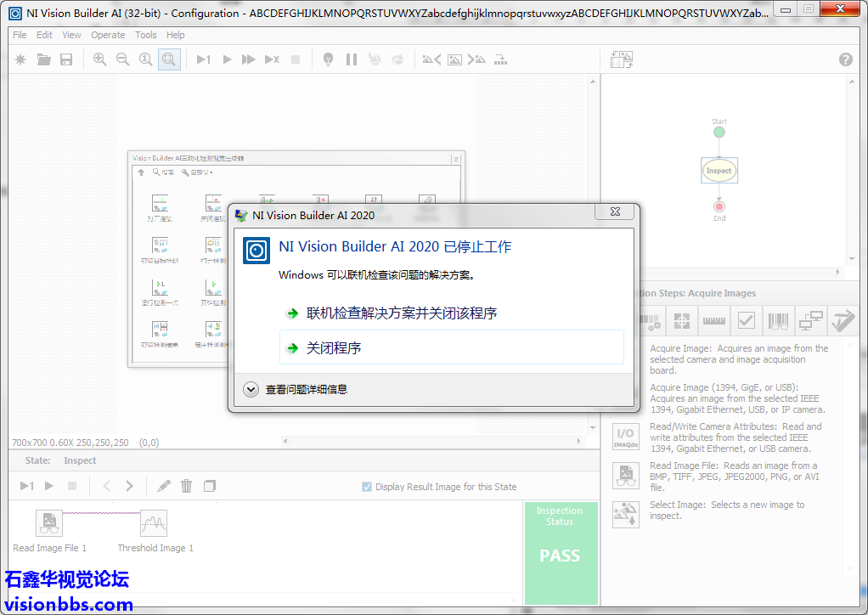Toggle the Zoom to Fit toolbar icon
Screen dimensions: 868x615
[169, 59]
